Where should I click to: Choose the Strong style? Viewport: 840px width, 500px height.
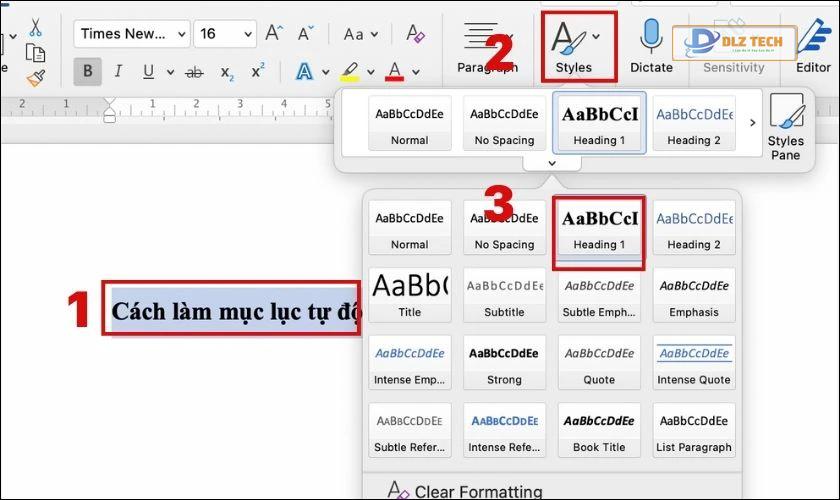click(x=504, y=363)
